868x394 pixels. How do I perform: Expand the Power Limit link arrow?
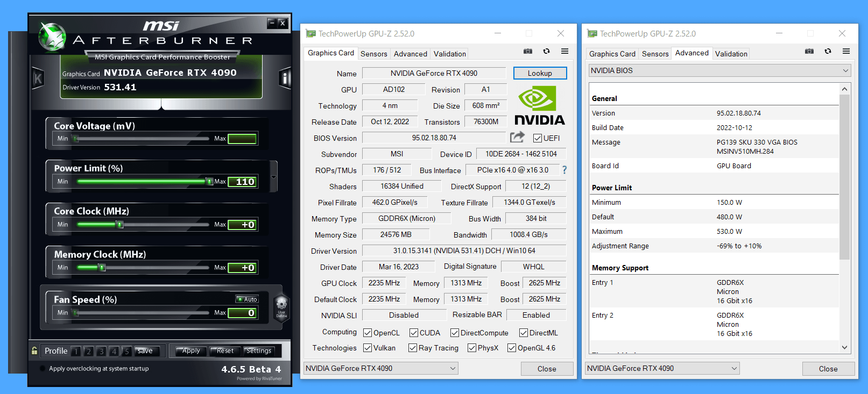tap(273, 177)
